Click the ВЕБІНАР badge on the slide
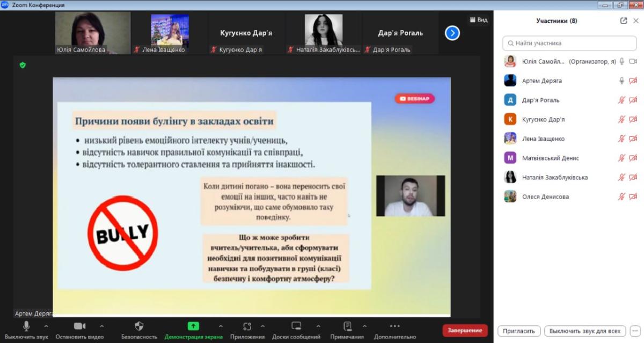Viewport: 644px width, 343px height. (415, 99)
